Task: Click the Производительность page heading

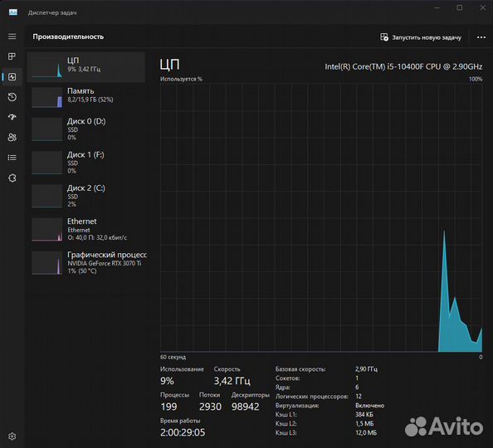Action: [68, 37]
